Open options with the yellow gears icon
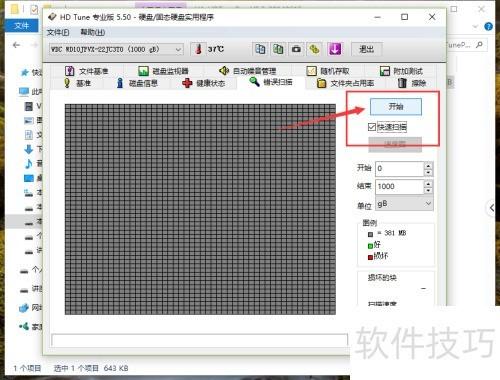 [x=314, y=49]
